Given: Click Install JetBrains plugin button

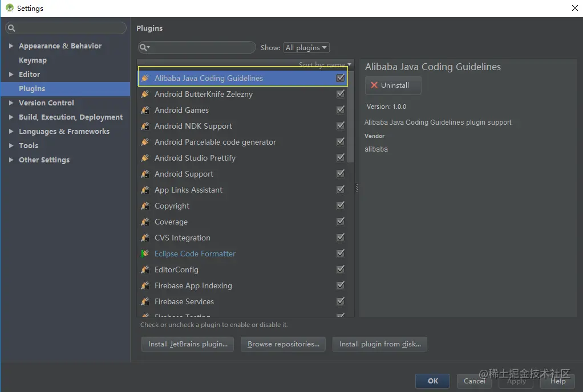Looking at the screenshot, I should [x=188, y=344].
